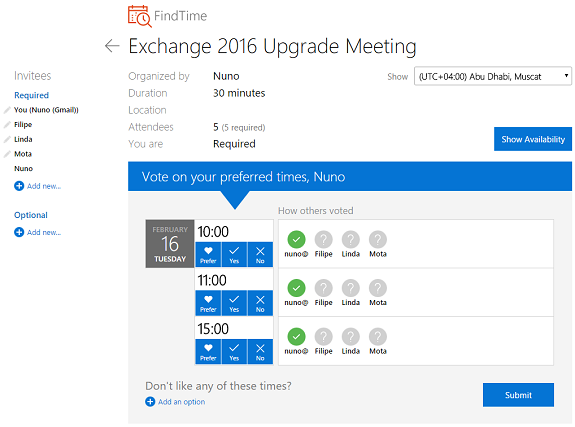Vote Prefer for the 15:00 slot
The width and height of the screenshot is (575, 427).
click(x=208, y=351)
